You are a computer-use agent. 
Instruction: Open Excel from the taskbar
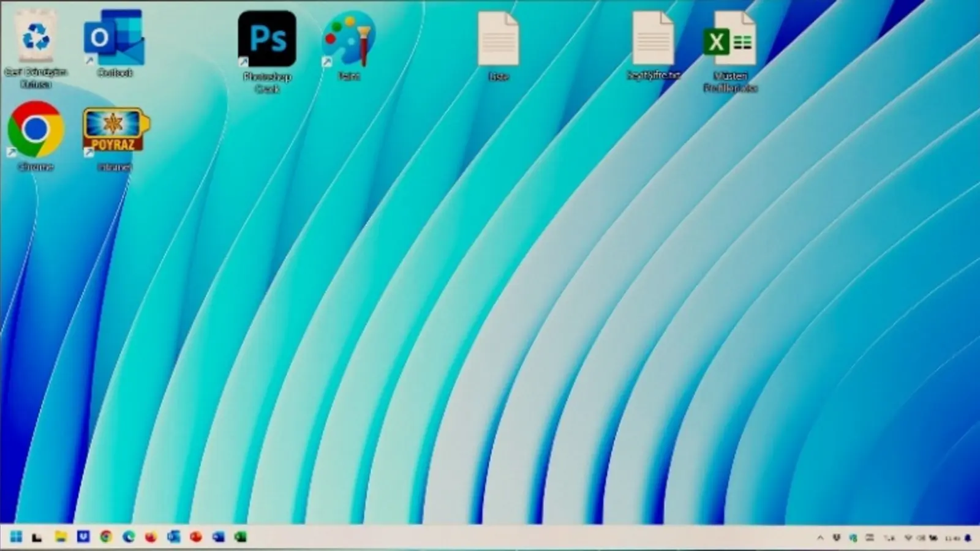coord(241,537)
